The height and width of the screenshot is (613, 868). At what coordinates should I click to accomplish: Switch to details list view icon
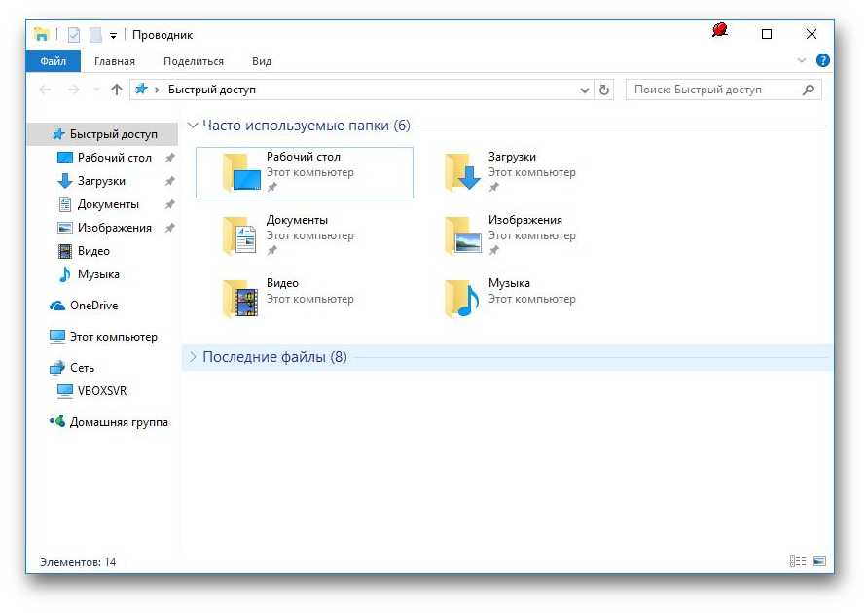[x=798, y=561]
